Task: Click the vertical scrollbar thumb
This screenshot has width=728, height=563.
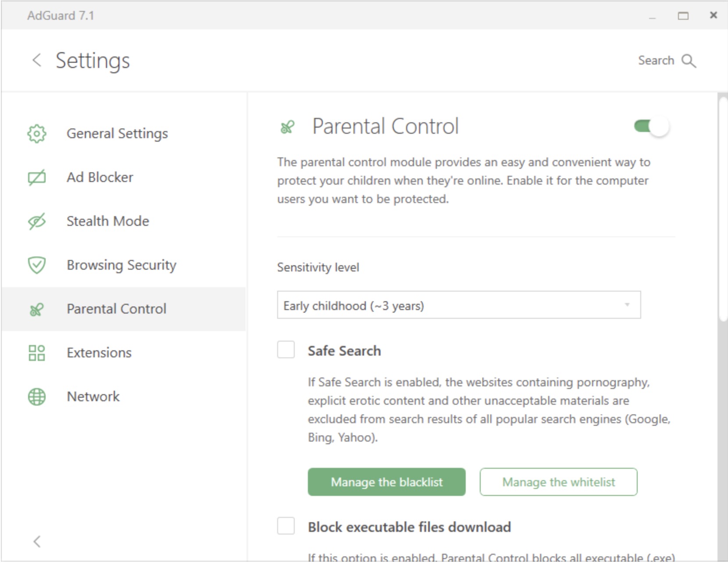Action: 723,210
